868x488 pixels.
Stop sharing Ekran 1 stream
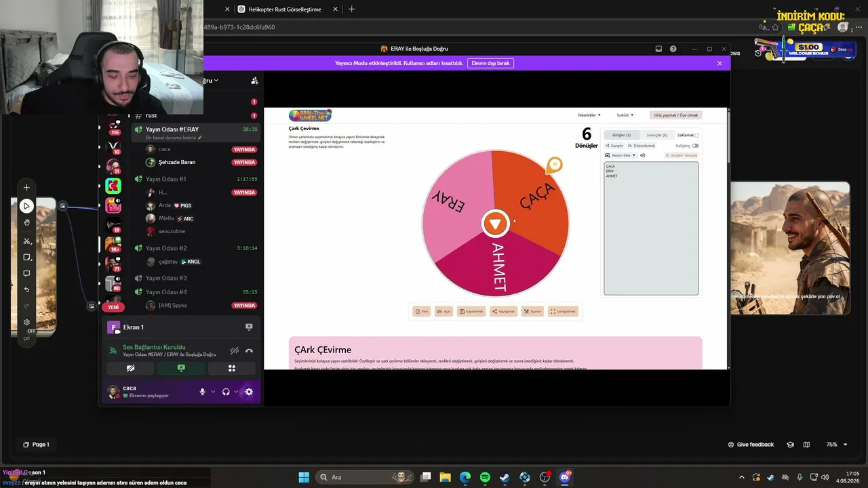(x=249, y=327)
